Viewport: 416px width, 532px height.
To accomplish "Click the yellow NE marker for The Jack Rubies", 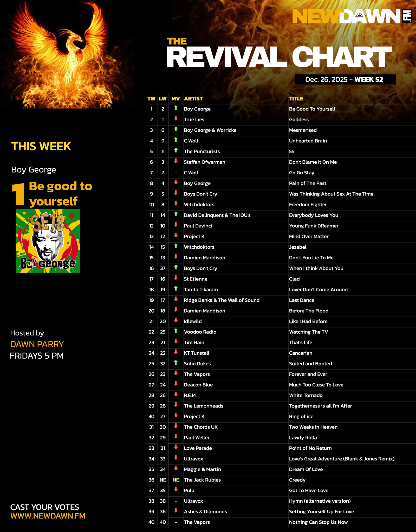I will [x=176, y=480].
